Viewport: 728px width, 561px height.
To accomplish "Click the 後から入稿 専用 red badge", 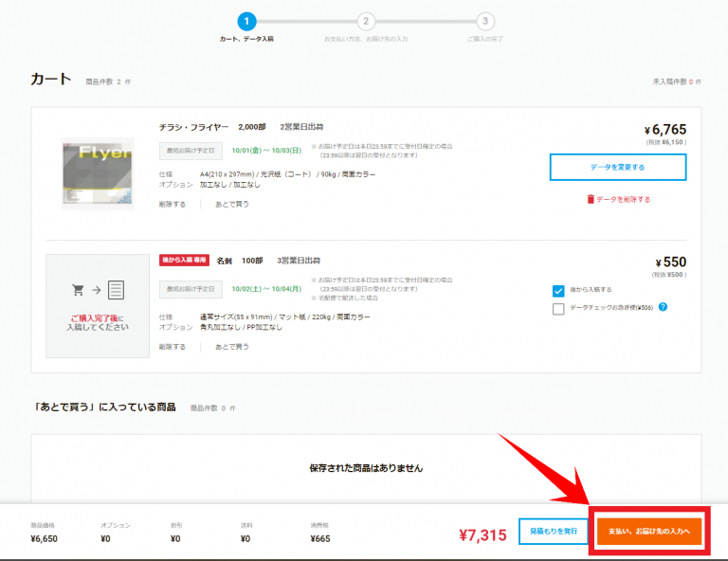I will [184, 260].
